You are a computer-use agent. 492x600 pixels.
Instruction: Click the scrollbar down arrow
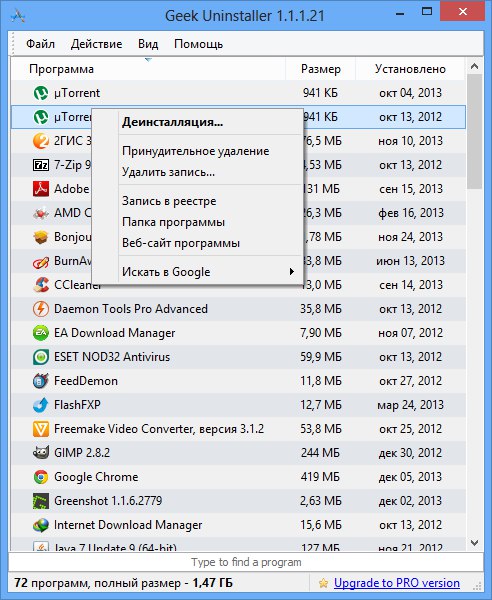coord(474,543)
